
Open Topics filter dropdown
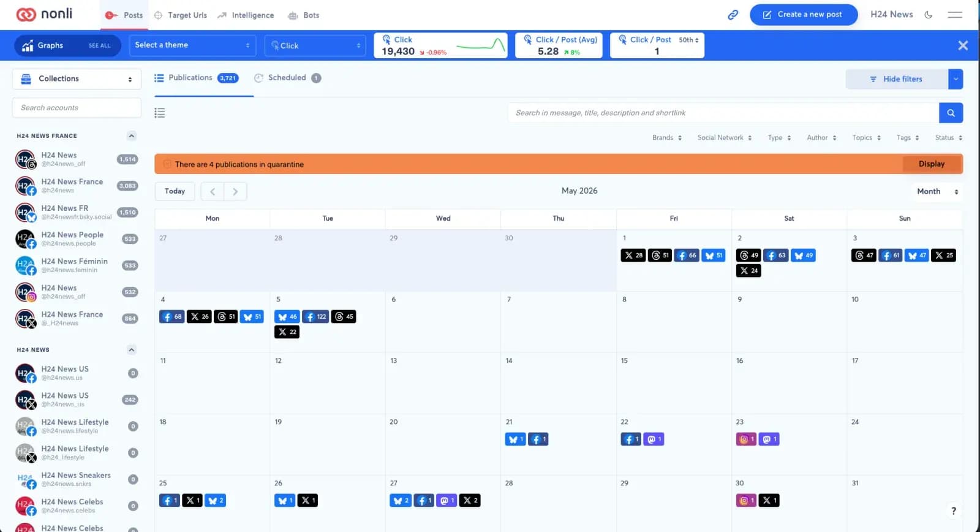(867, 138)
